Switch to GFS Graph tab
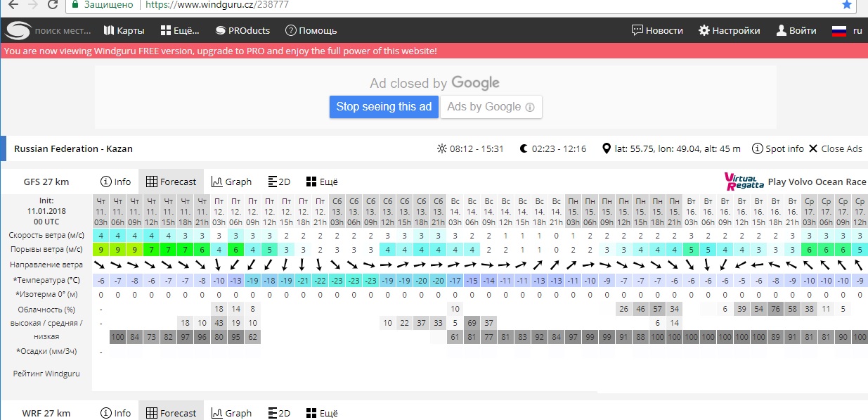868x420 pixels. coord(231,182)
